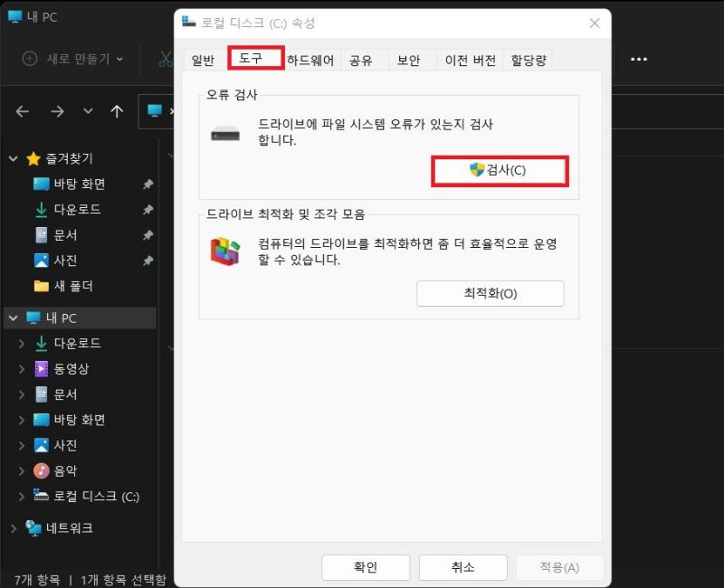Select 네트워크 label in sidebar
This screenshot has width=724, height=588.
pyautogui.click(x=70, y=528)
